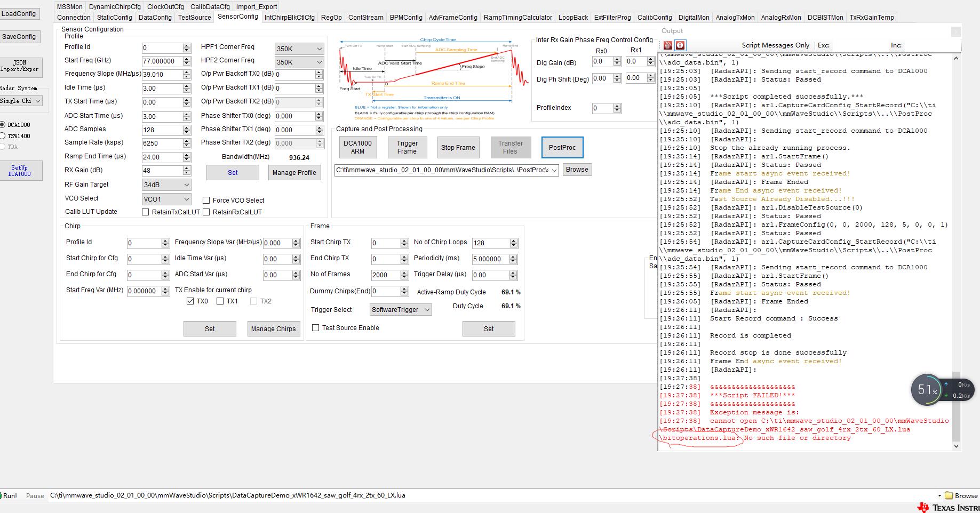Click the 'Script Messages Only' label
Viewport: 980px width, 513px height.
pos(775,45)
